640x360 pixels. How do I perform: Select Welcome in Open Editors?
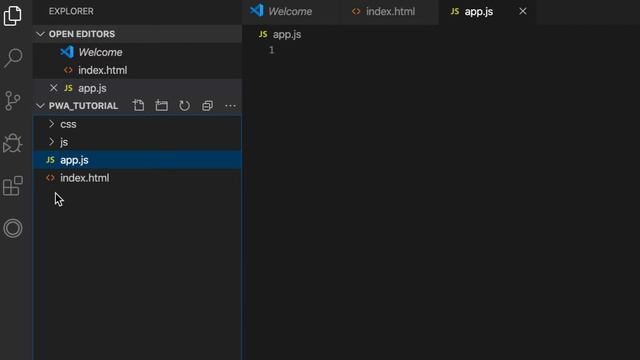(x=137, y=52)
